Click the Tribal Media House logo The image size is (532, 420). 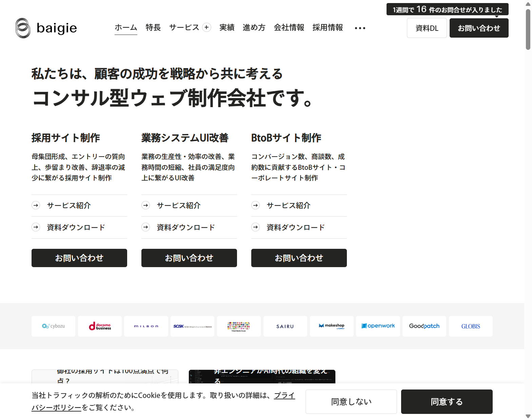click(239, 326)
